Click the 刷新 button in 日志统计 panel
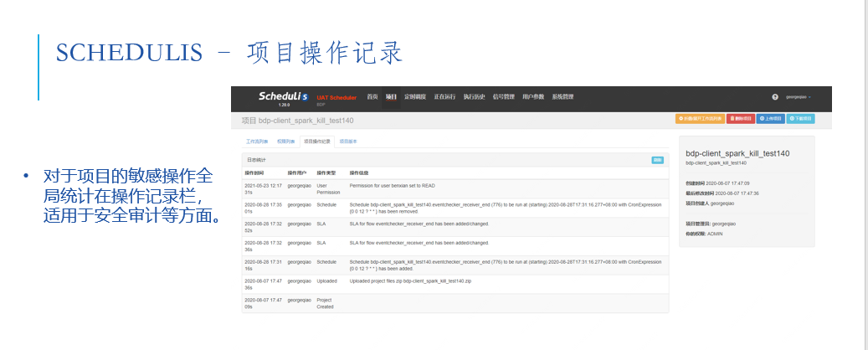The image size is (868, 350). click(x=657, y=160)
